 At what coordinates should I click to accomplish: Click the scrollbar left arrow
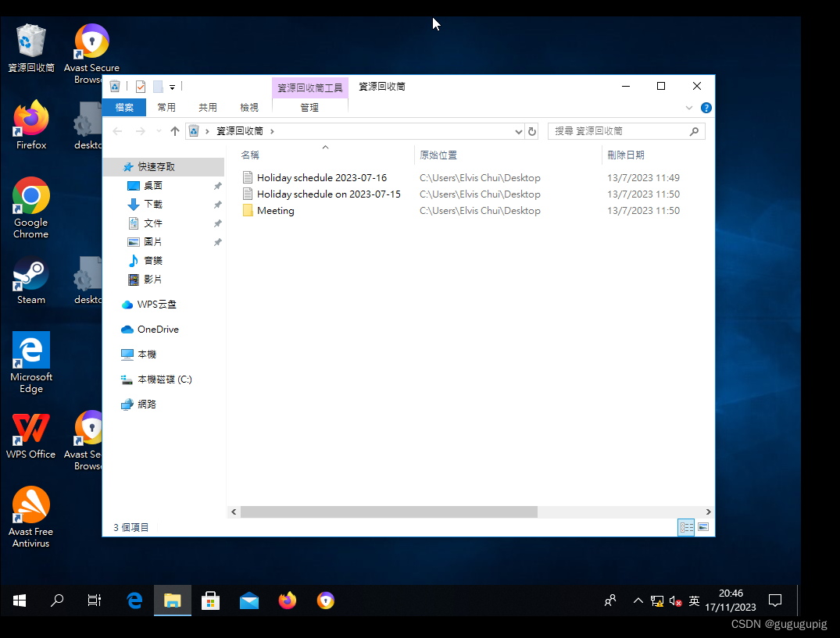click(234, 512)
